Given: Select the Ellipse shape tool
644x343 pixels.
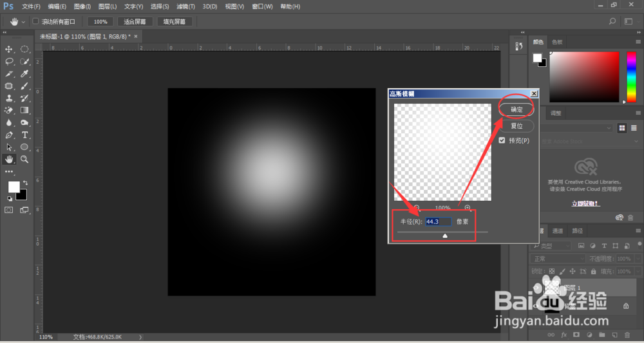Looking at the screenshot, I should click(24, 147).
